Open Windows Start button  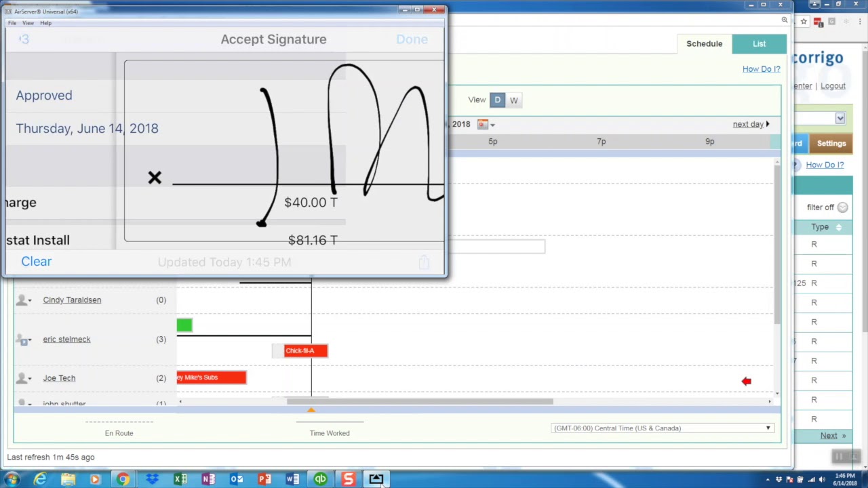(12, 479)
